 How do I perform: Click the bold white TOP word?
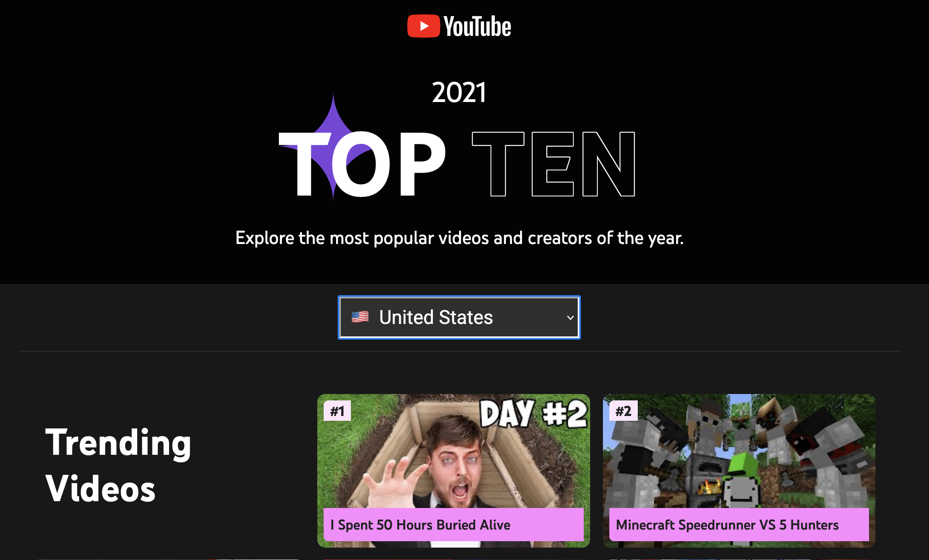tap(362, 164)
